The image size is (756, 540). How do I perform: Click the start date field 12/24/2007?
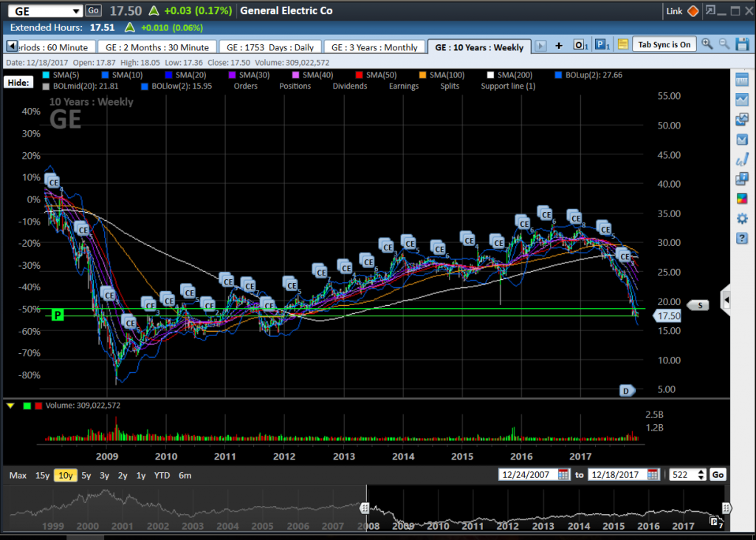point(527,475)
